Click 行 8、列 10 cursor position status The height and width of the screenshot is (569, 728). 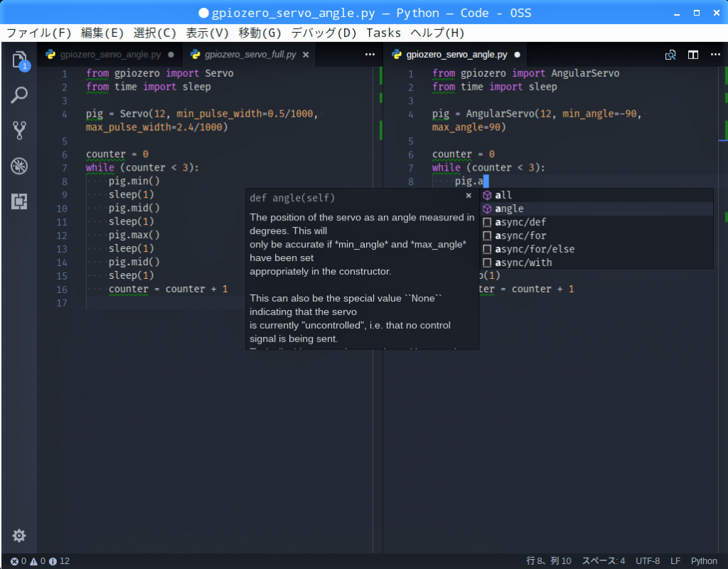click(x=548, y=561)
